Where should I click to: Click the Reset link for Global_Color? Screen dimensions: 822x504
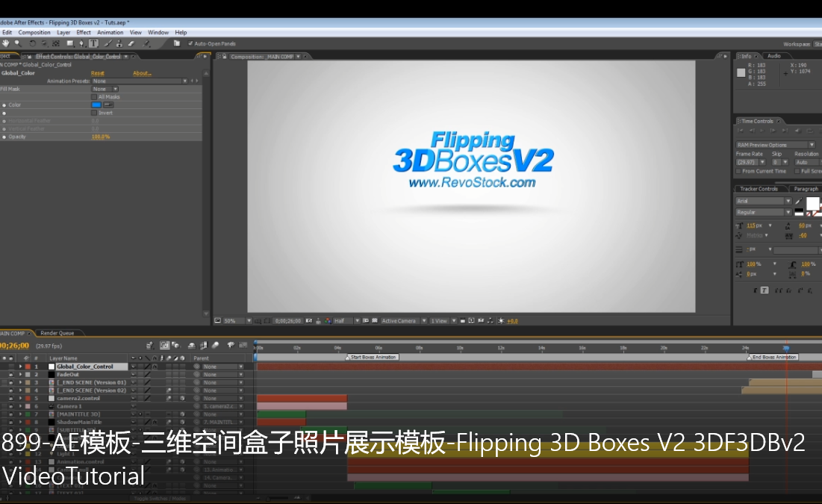tap(98, 73)
